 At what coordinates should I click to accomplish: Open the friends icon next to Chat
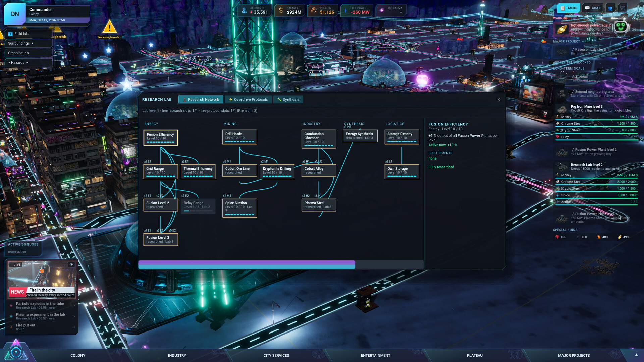[x=610, y=8]
